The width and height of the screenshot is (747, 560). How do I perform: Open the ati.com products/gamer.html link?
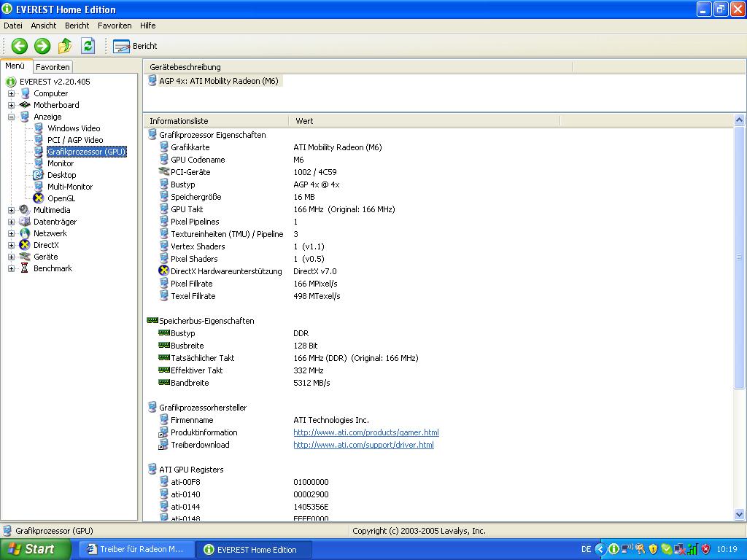[x=366, y=432]
